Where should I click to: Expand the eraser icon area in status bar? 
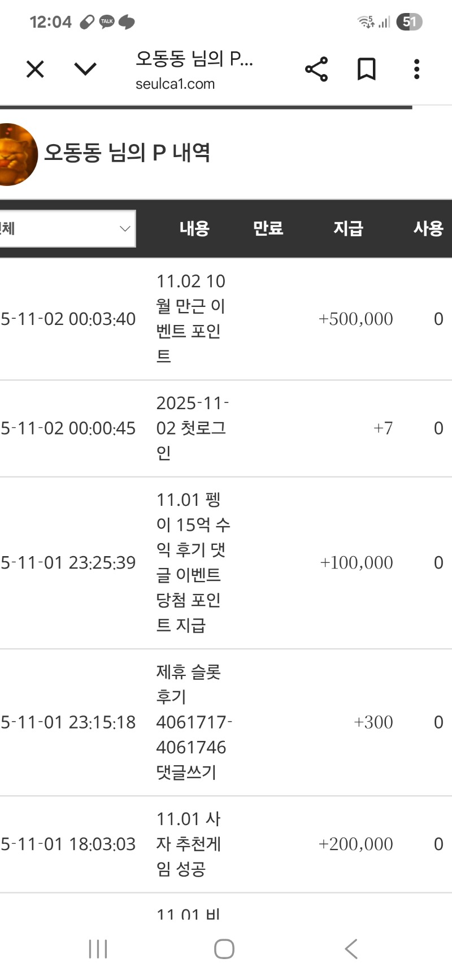point(88,21)
